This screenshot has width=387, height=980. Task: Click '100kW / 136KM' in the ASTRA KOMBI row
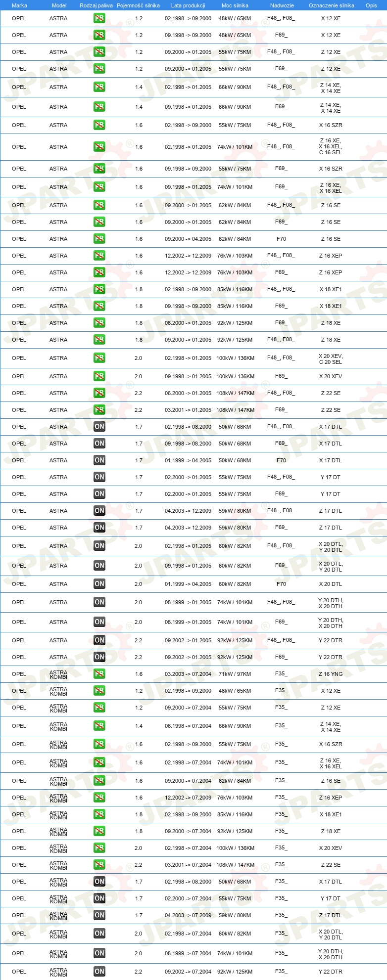[x=235, y=848]
